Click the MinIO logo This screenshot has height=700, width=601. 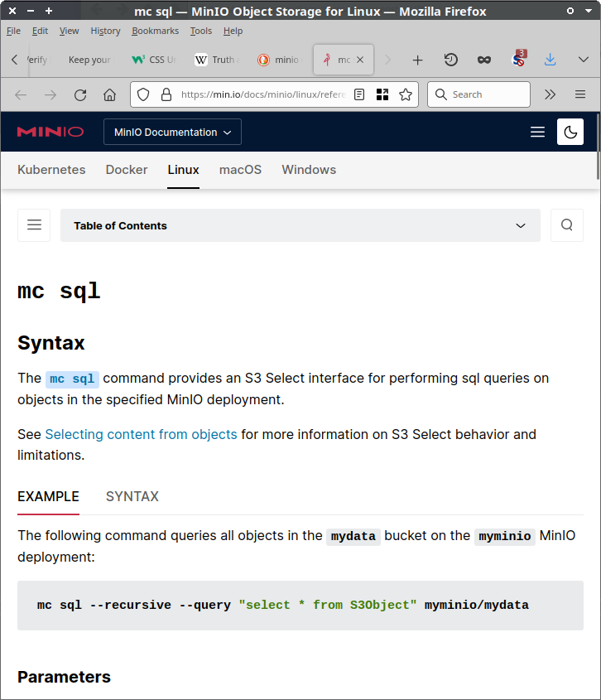tap(50, 132)
